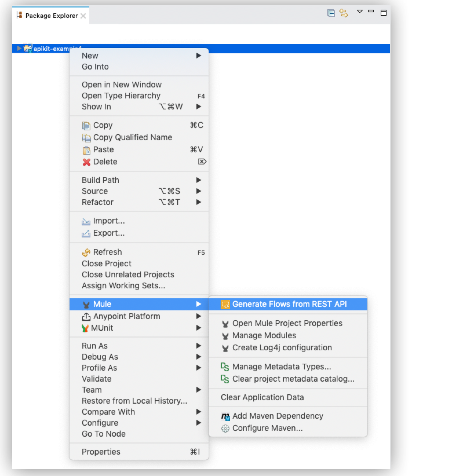The image size is (463, 476).
Task: Choose Close Unrelated Projects
Action: (128, 274)
